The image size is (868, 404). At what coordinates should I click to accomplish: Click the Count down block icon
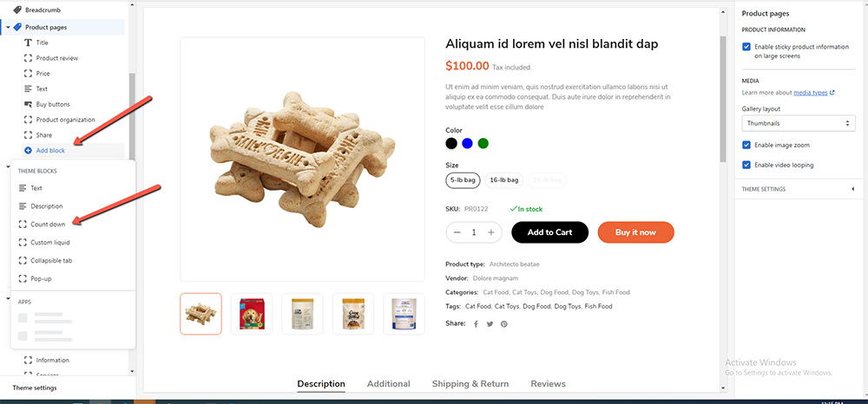23,225
